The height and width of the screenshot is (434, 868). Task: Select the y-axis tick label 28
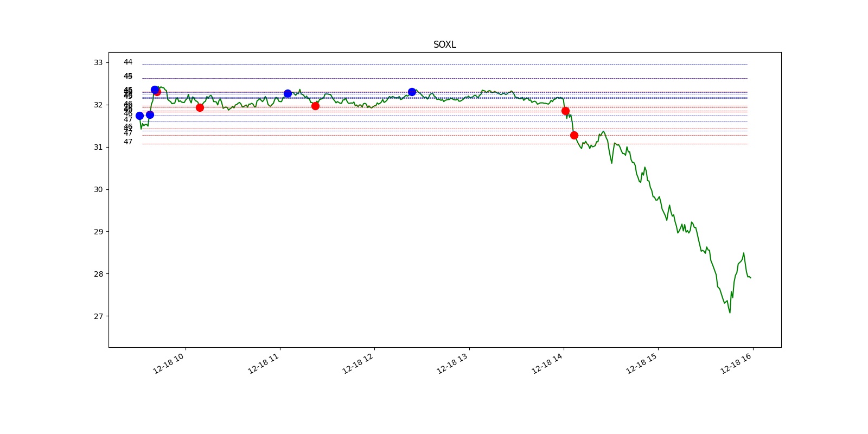click(98, 274)
